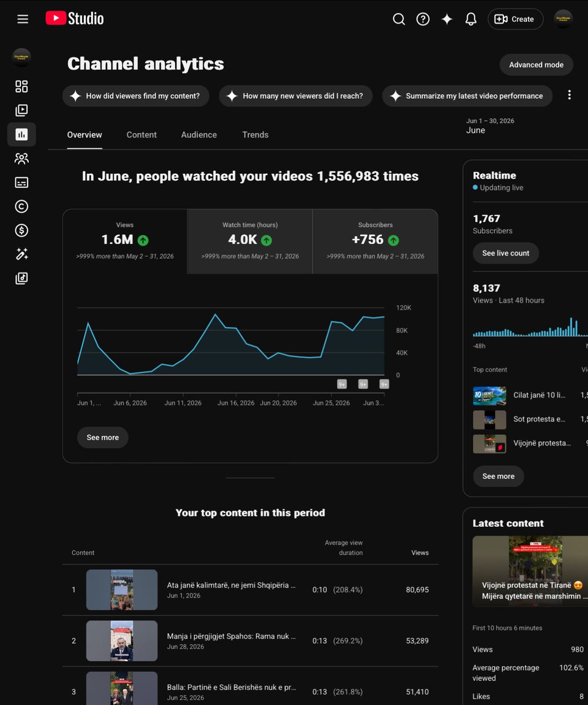Click See live count button

(x=506, y=253)
